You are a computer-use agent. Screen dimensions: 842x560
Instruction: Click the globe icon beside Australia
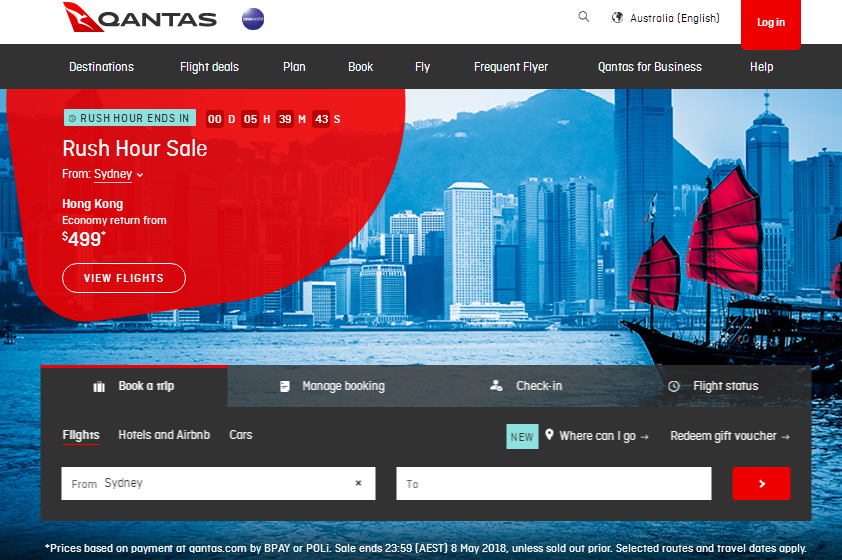618,18
